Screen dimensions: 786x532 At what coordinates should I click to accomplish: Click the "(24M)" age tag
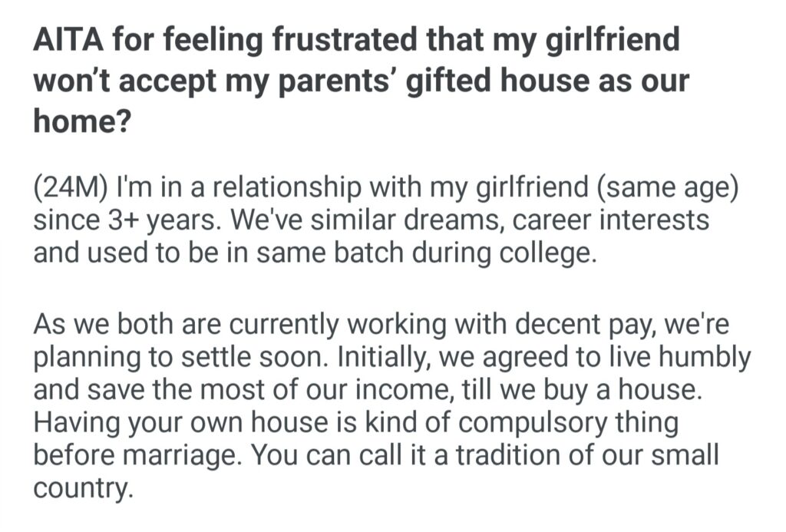click(x=71, y=188)
